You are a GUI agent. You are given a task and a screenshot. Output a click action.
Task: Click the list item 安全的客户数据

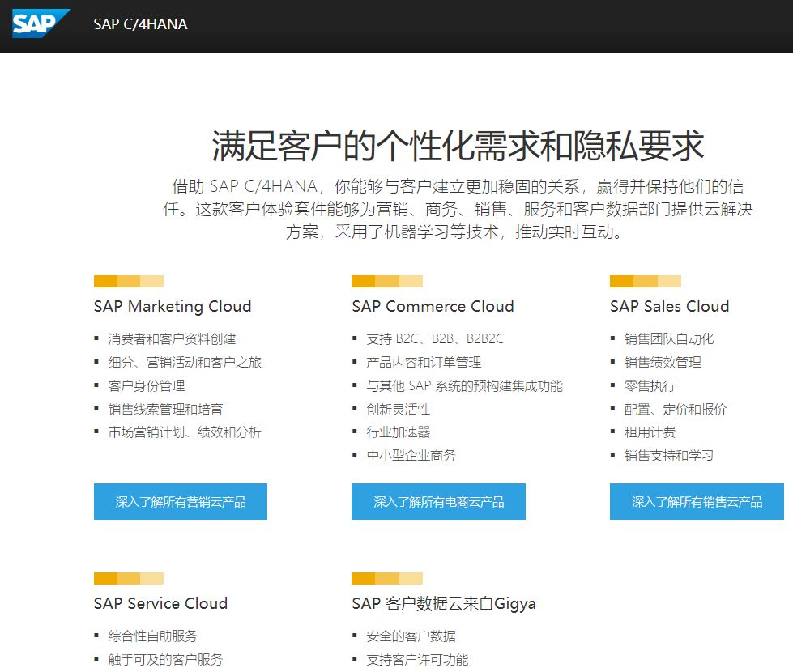pos(411,636)
